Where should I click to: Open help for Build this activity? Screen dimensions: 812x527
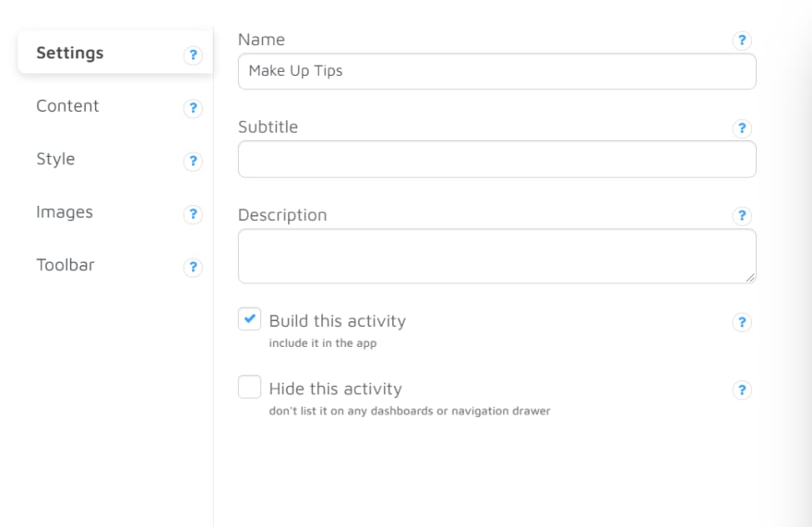(742, 322)
